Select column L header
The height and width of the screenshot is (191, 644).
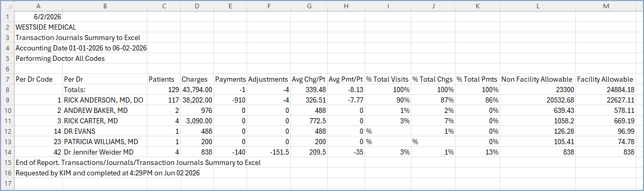point(538,6)
